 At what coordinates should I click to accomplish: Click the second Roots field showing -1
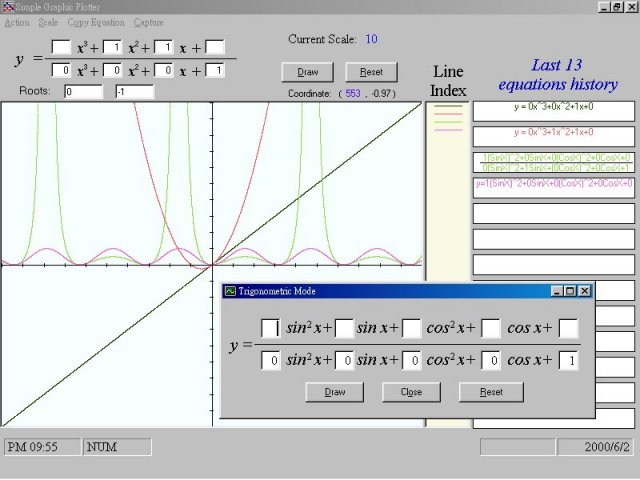[134, 92]
